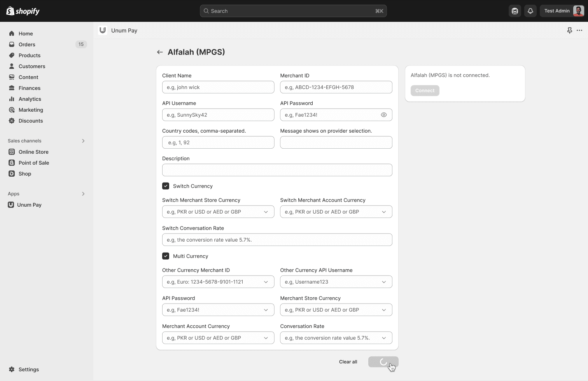
Task: Click into the Client Name field
Action: 218,87
